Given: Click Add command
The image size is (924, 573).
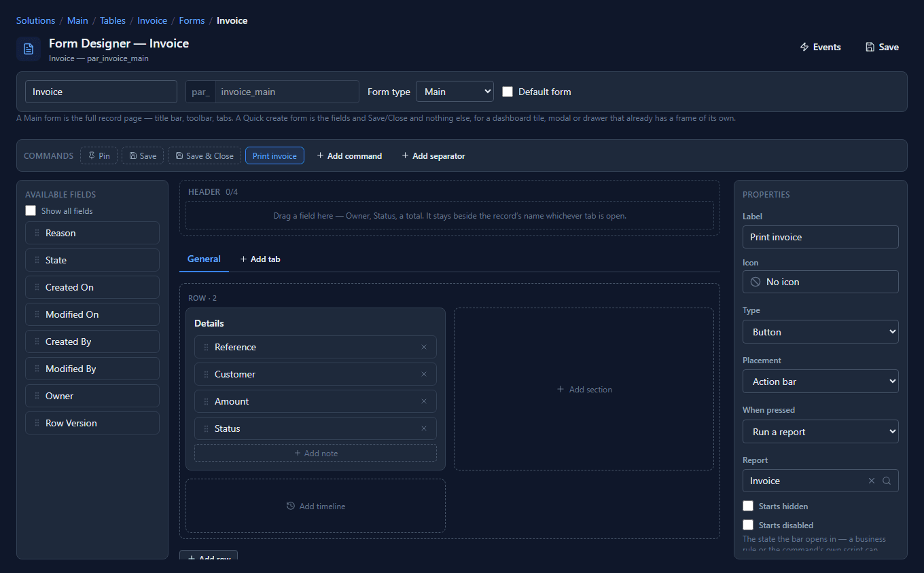Looking at the screenshot, I should point(349,155).
